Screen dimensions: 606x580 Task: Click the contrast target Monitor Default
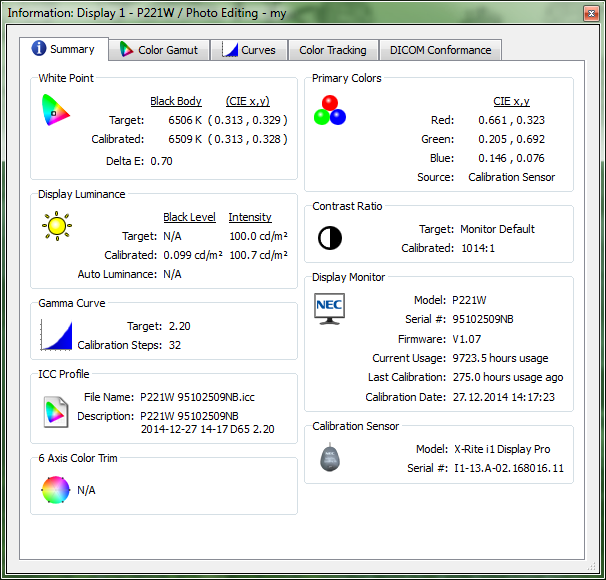point(497,229)
